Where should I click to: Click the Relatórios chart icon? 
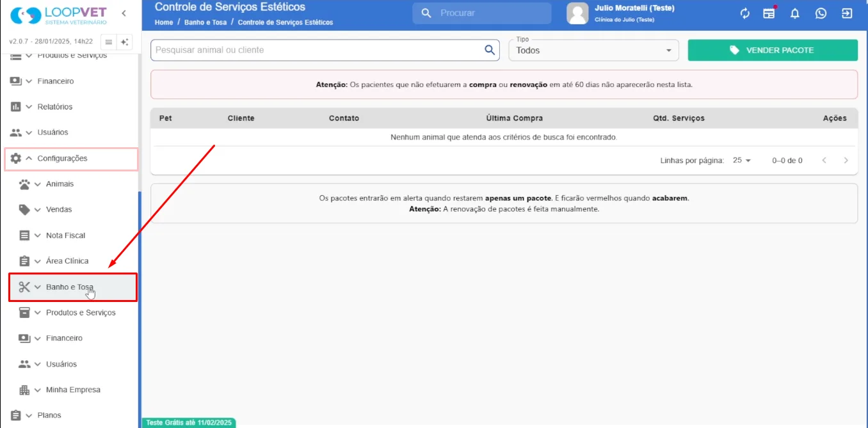coord(16,107)
